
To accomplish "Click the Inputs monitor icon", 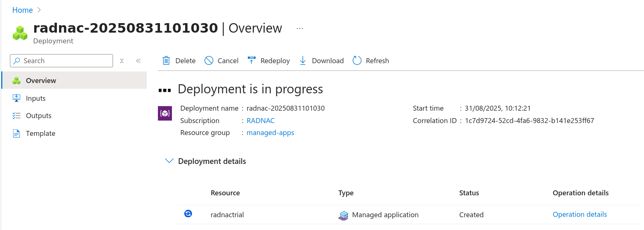I will click(x=16, y=98).
